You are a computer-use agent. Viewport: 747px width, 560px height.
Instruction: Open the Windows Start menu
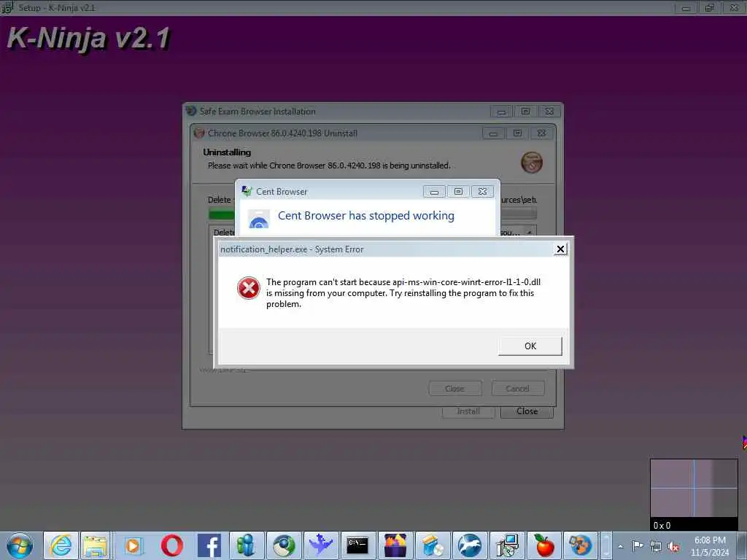coord(20,545)
